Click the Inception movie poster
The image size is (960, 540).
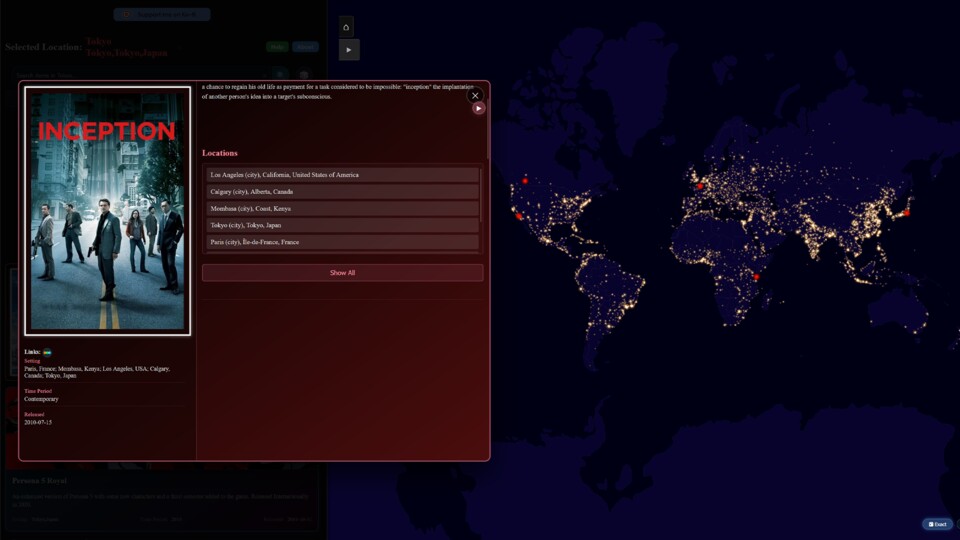point(107,210)
